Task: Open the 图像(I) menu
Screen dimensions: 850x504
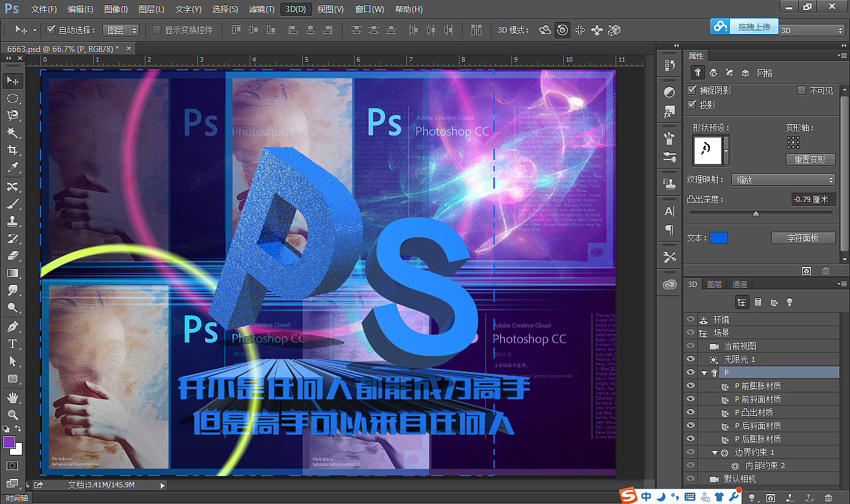Action: (x=116, y=9)
